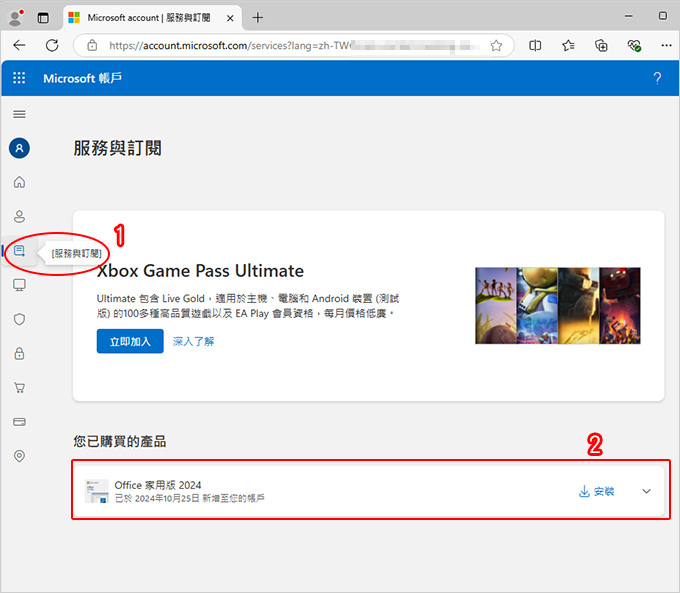Click the Office 家用版 2024 title text
The height and width of the screenshot is (593, 680).
click(x=158, y=485)
